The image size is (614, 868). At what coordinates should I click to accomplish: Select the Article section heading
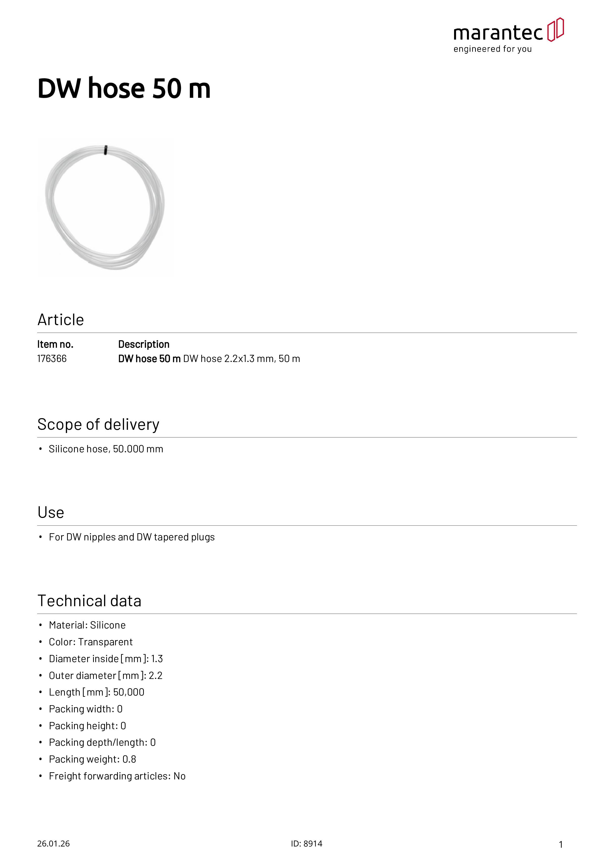coord(60,320)
